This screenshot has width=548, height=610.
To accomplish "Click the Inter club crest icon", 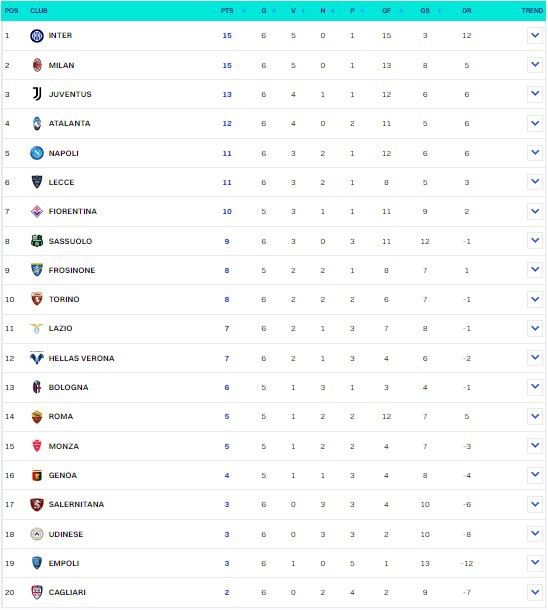I will click(37, 36).
